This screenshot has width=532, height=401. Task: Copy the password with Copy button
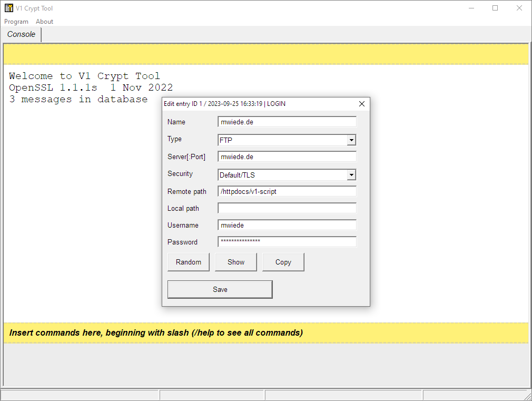(283, 262)
